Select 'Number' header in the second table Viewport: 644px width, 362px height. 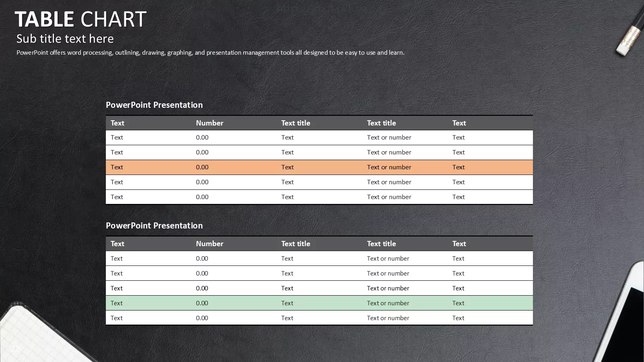tap(210, 244)
